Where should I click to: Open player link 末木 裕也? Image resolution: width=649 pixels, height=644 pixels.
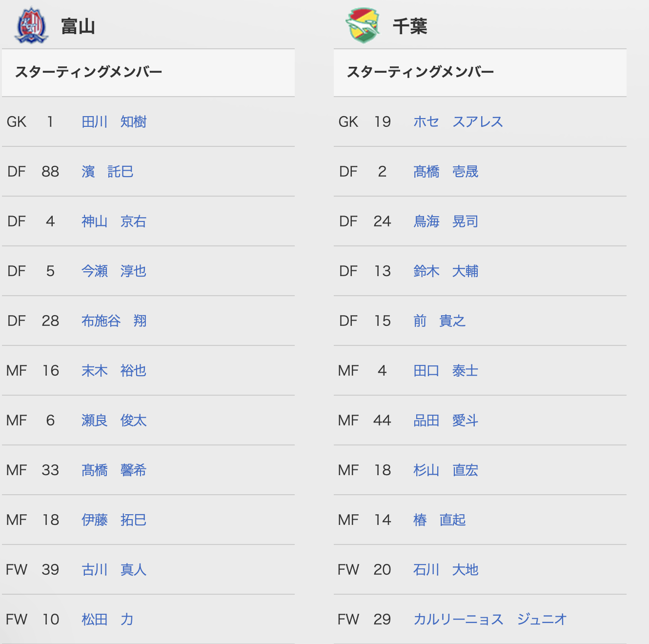[114, 371]
